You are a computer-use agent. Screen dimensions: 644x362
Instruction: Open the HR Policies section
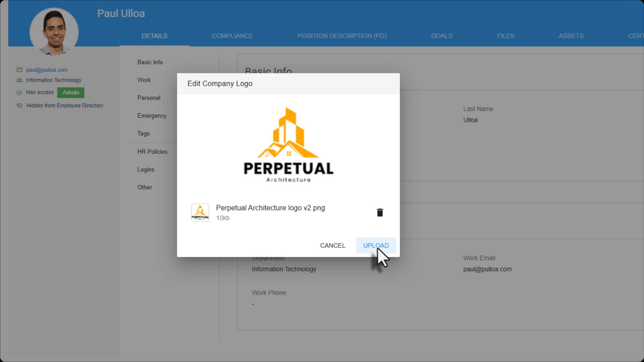point(152,152)
